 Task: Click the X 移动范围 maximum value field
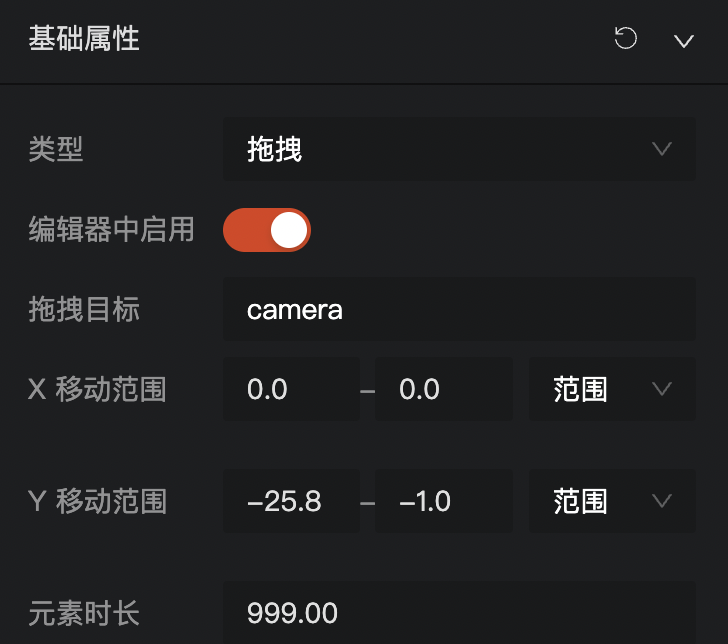point(444,389)
